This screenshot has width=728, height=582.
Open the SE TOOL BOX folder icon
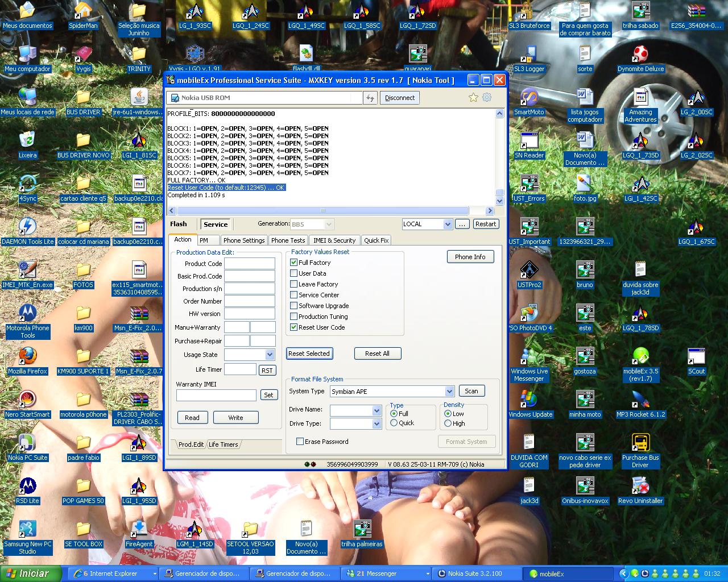[83, 534]
